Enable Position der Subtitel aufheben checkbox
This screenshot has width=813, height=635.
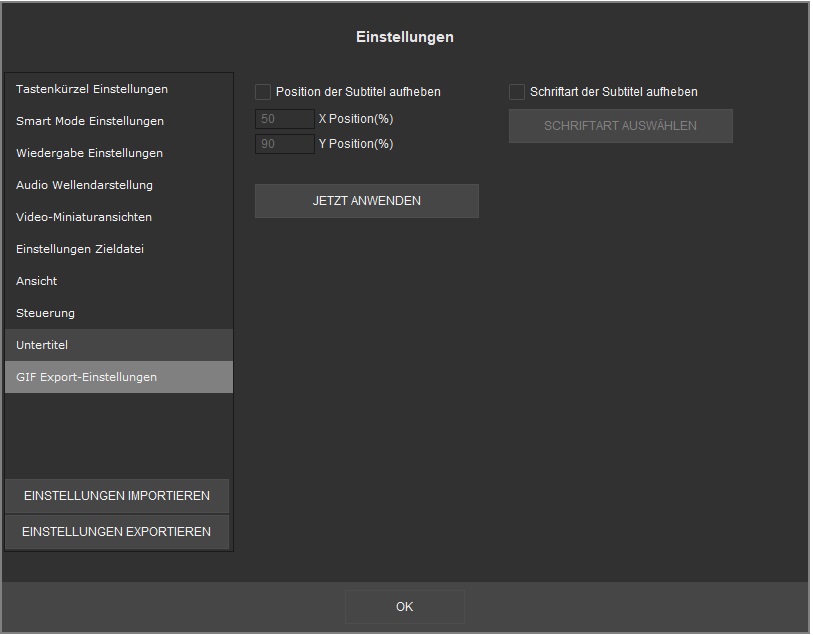[263, 92]
